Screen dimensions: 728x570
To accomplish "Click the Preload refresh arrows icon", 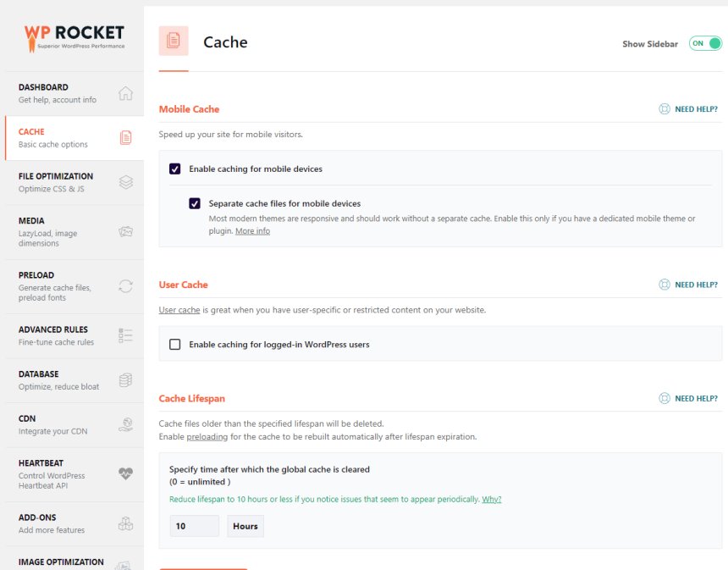I will [x=125, y=286].
